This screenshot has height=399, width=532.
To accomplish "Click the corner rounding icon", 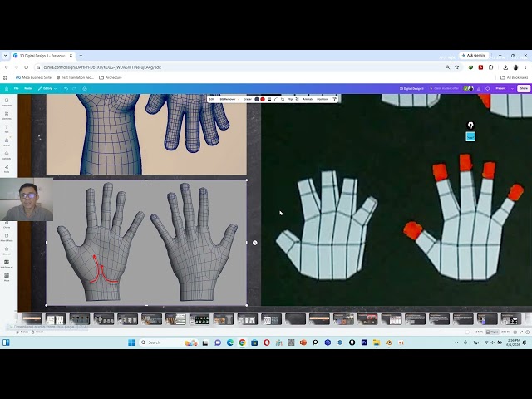I will tap(276, 99).
